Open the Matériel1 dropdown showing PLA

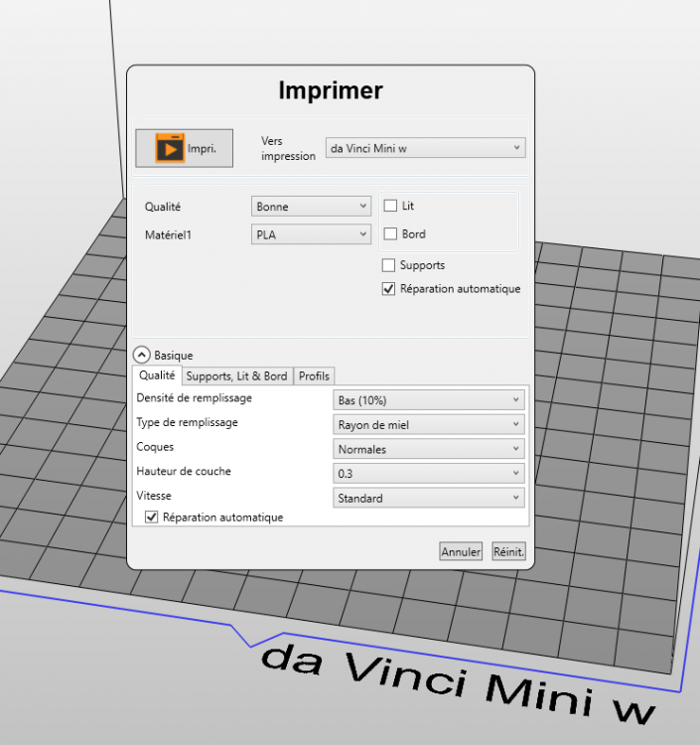pos(311,234)
